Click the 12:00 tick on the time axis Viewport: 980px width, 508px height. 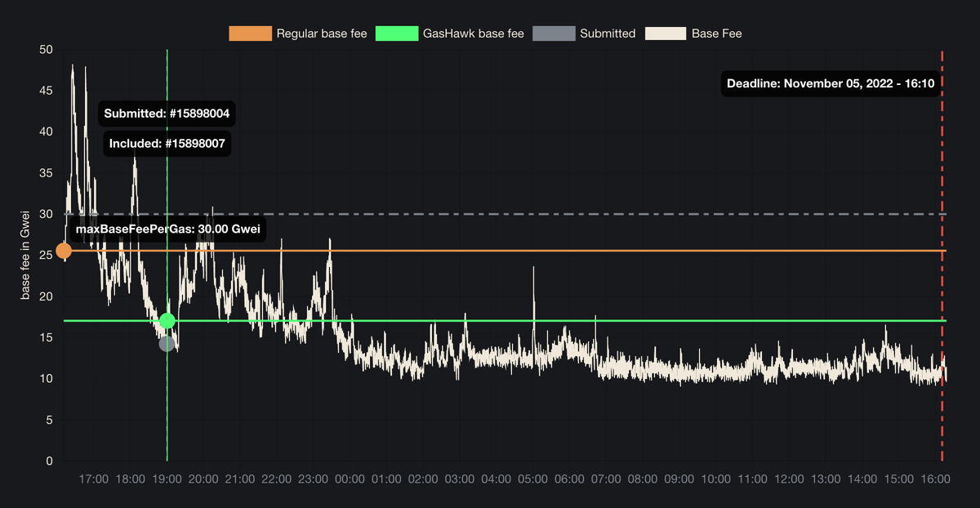pyautogui.click(x=789, y=479)
